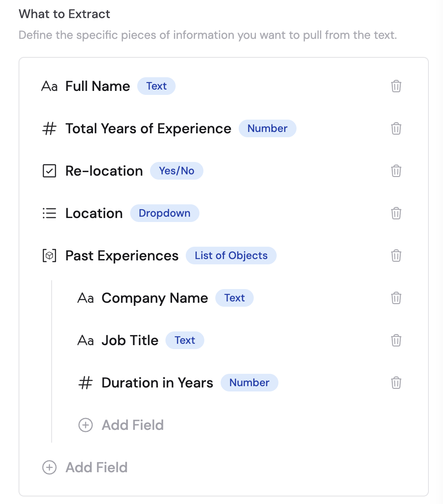Delete the Job Title field
This screenshot has width=443, height=504.
coord(396,340)
